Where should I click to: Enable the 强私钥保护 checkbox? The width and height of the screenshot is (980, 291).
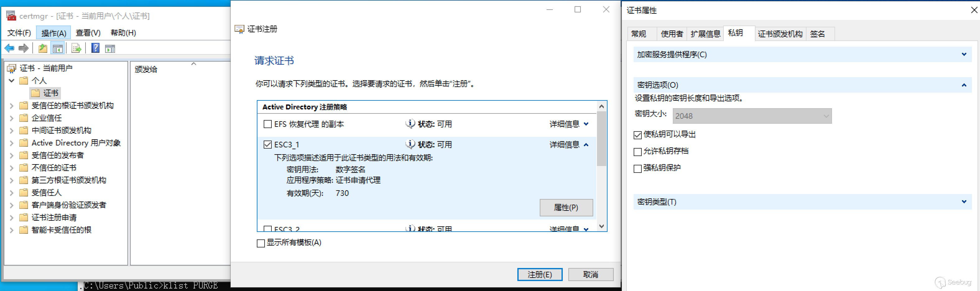[x=638, y=169]
